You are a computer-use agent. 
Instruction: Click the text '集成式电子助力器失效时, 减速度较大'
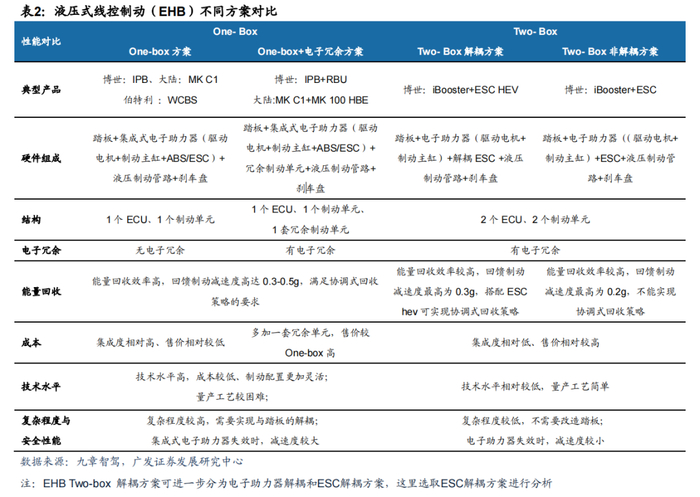(235, 441)
